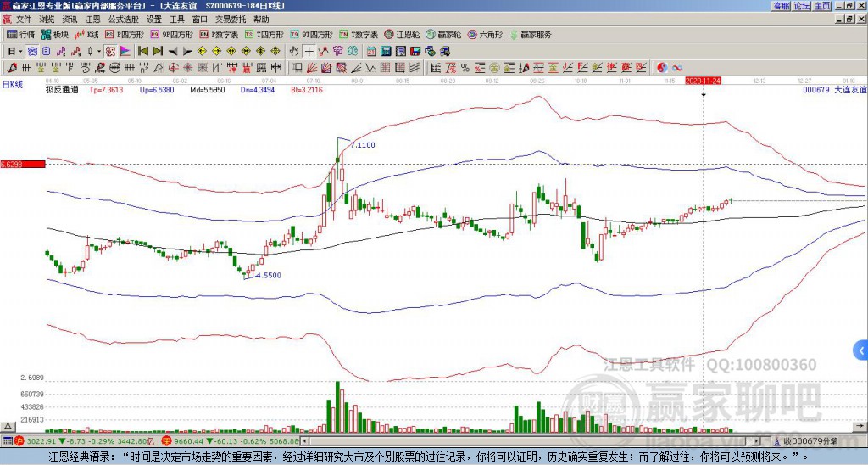Click the 板块 toolbar button
The width and height of the screenshot is (868, 465).
54,34
